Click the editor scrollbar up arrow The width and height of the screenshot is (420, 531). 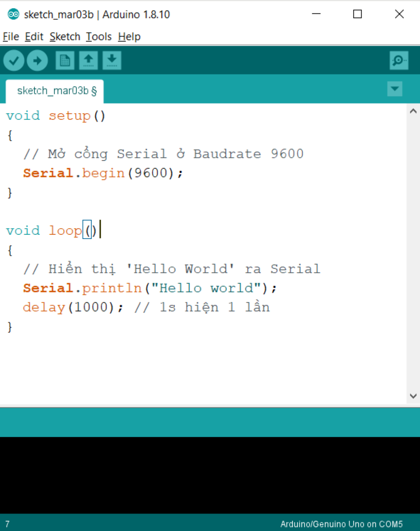pyautogui.click(x=413, y=112)
